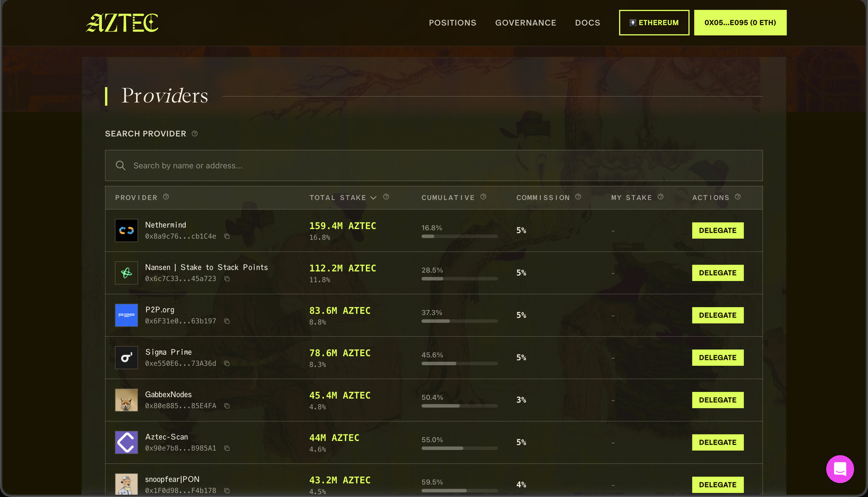Sort by Total Stake chevron
868x497 pixels.
373,198
